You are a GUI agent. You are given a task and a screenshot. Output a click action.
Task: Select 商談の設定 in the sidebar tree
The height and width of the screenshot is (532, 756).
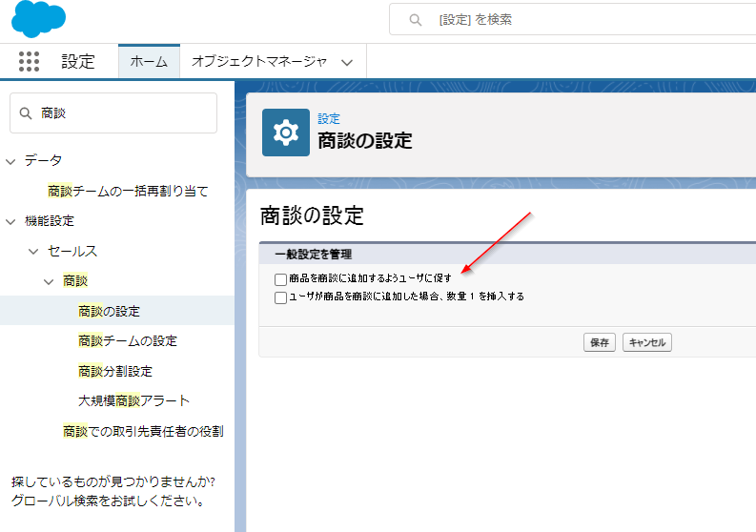pyautogui.click(x=109, y=311)
